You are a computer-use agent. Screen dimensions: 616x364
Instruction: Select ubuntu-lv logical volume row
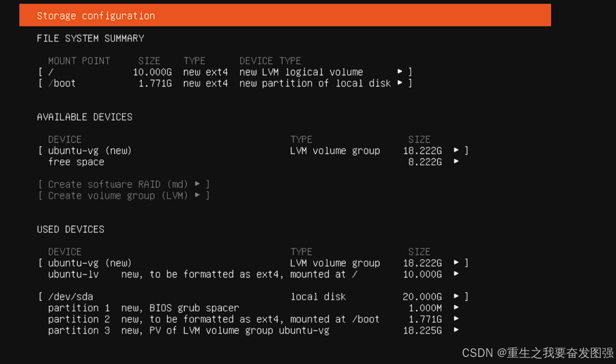tap(253, 274)
